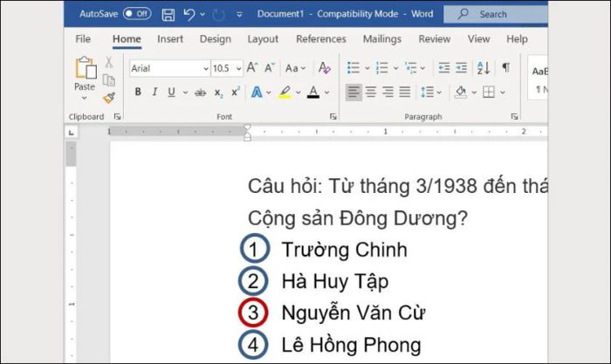Toggle Bold formatting
This screenshot has height=364, width=611.
138,92
